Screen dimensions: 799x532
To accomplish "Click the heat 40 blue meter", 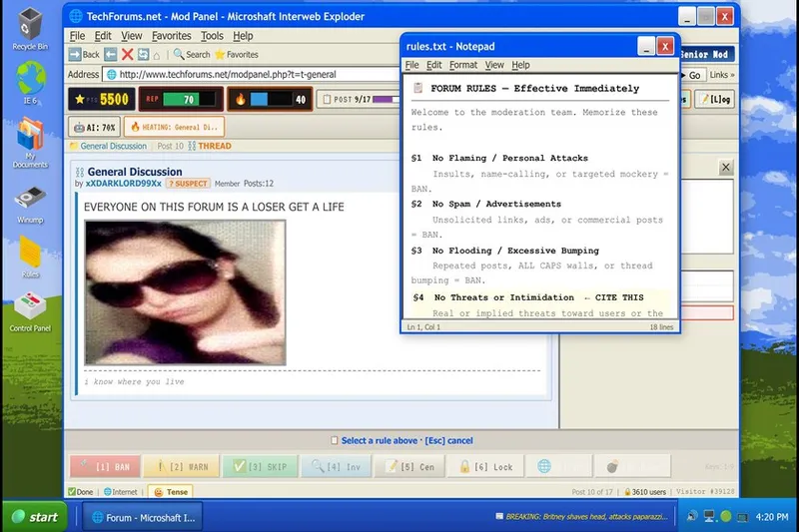I will pos(271,99).
